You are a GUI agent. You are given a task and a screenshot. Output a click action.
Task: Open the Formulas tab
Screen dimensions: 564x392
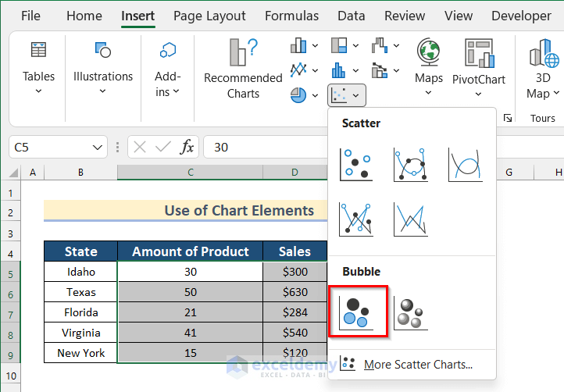pos(291,16)
